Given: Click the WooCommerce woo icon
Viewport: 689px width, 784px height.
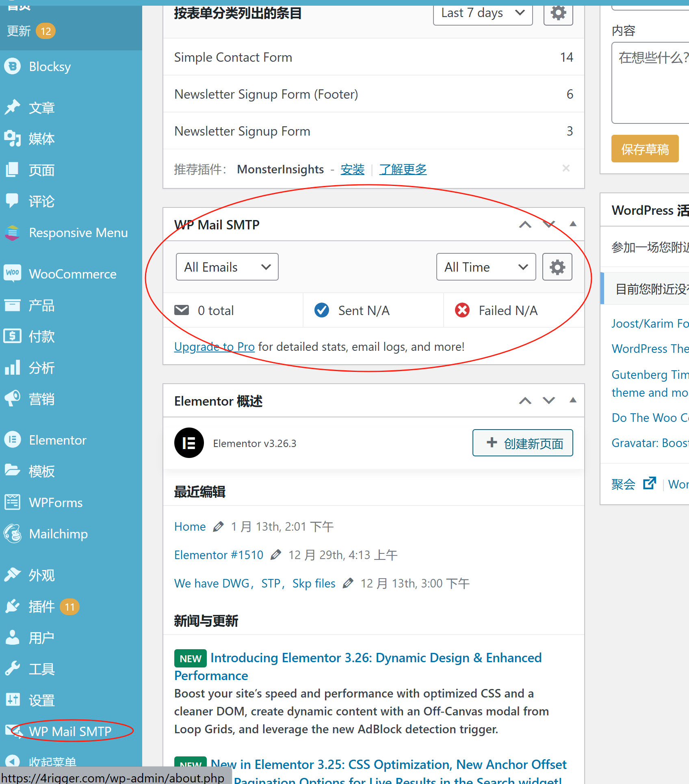Looking at the screenshot, I should 12,272.
